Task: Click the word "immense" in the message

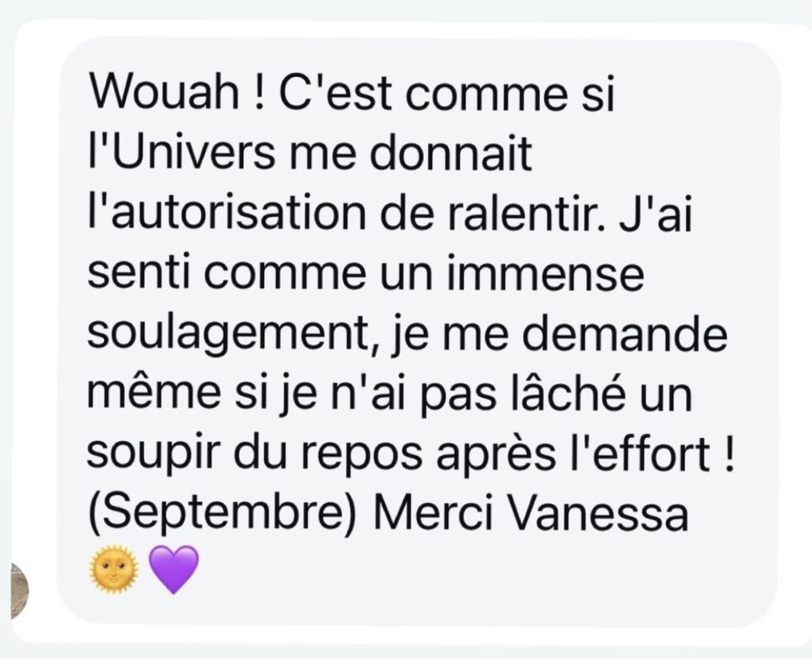Action: point(546,272)
